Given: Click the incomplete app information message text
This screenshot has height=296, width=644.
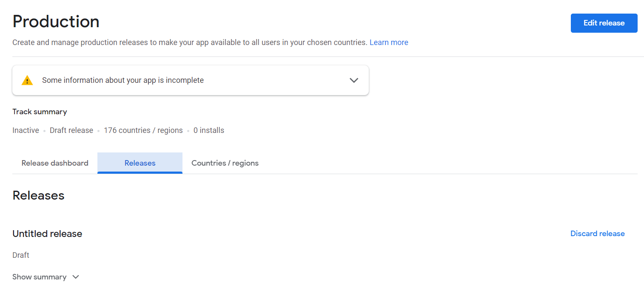Looking at the screenshot, I should coord(123,80).
